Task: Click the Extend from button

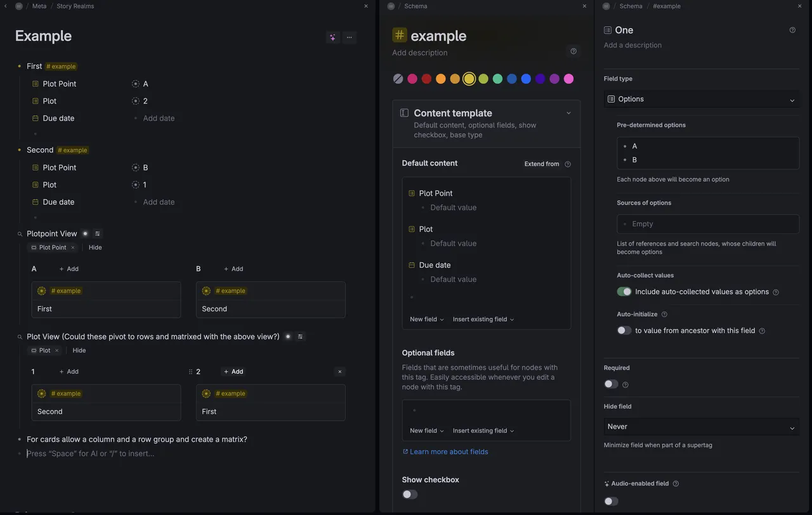Action: pos(542,164)
